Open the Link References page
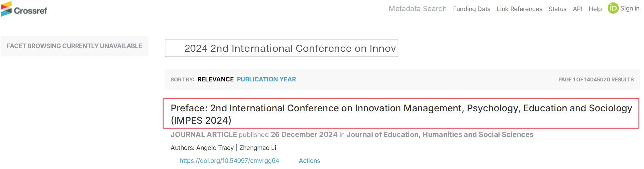Viewport: 644px width, 169px height. click(519, 9)
